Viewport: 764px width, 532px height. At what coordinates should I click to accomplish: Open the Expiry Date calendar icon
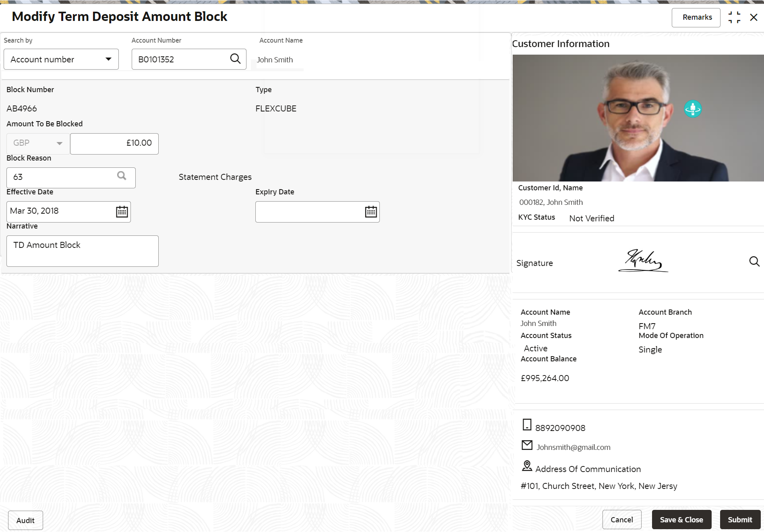[x=371, y=212]
